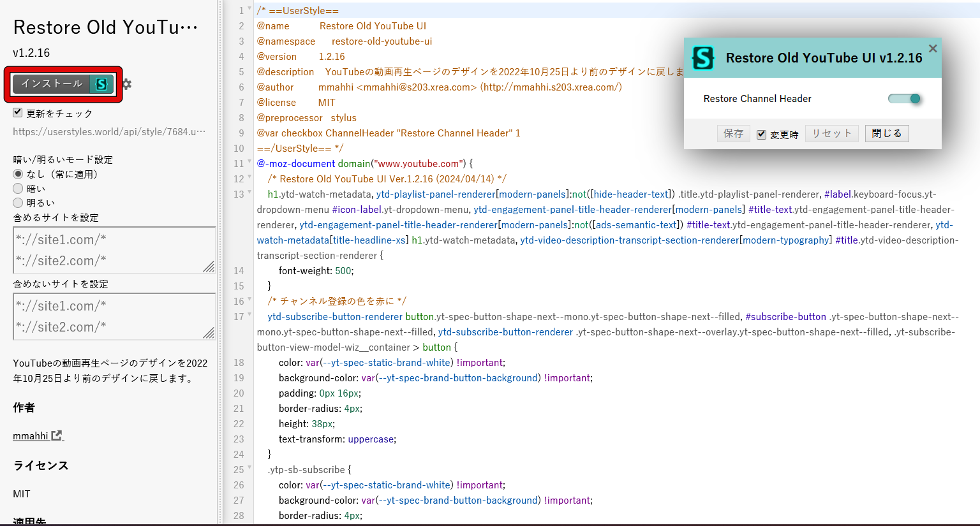This screenshot has width=980, height=526.
Task: Toggle the 変更時 checkbox
Action: 761,134
